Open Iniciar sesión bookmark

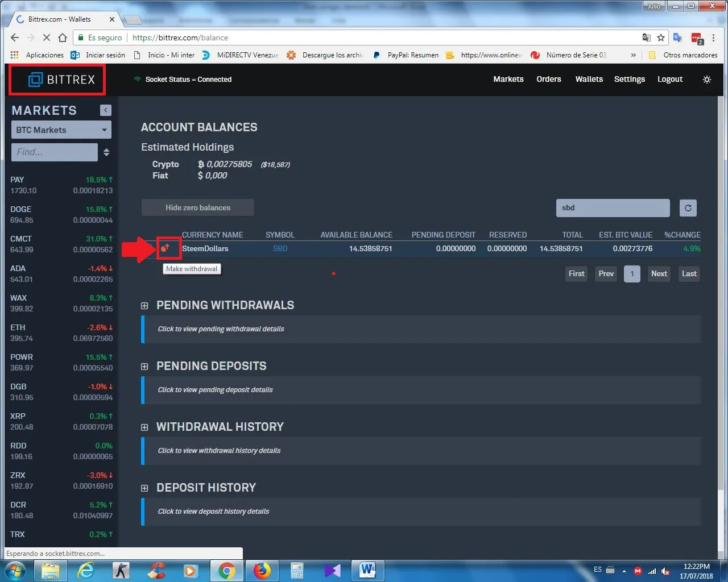tap(98, 55)
